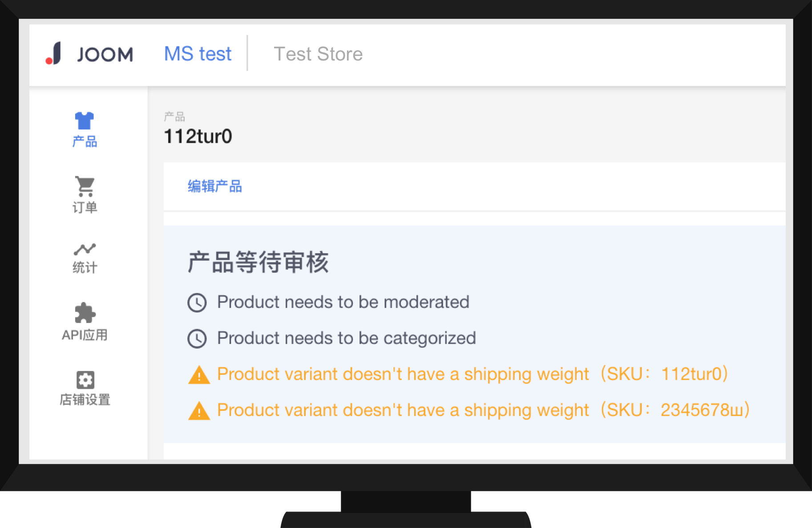Viewport: 812px width, 528px height.
Task: Click the 产品等待审核 review heading
Action: (x=259, y=262)
